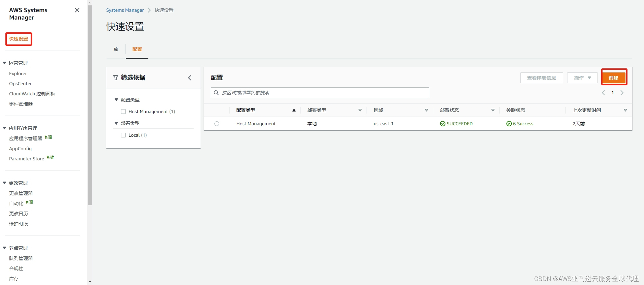Open 应用程序管理器 in the sidebar
This screenshot has width=644, height=285.
[26, 138]
